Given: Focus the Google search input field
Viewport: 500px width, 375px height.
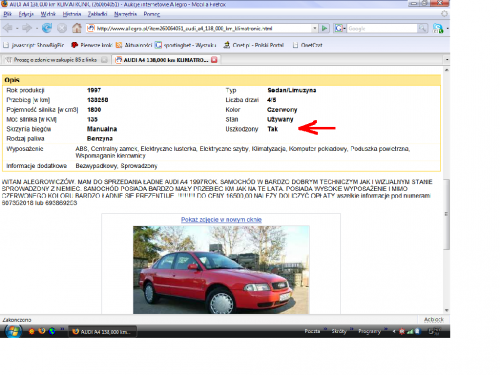Looking at the screenshot, I should (382, 28).
